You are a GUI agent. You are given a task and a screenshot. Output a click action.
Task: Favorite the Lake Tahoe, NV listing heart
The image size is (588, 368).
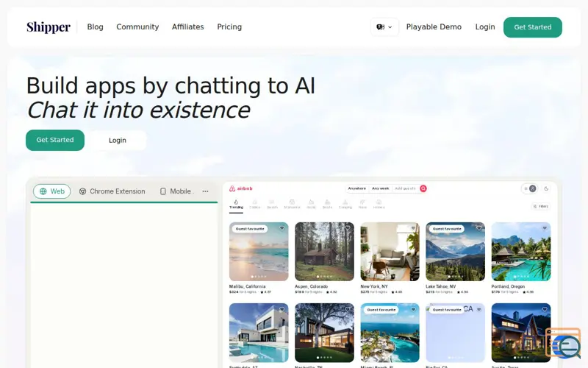(478, 228)
